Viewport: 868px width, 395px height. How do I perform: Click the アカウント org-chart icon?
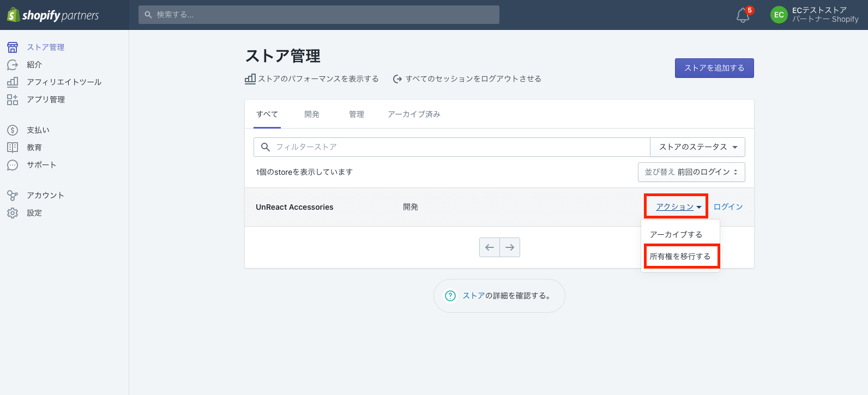click(13, 196)
